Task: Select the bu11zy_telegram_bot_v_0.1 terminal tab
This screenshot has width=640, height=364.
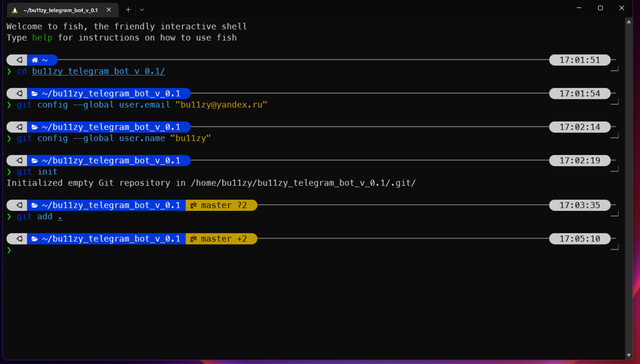Action: tap(62, 10)
